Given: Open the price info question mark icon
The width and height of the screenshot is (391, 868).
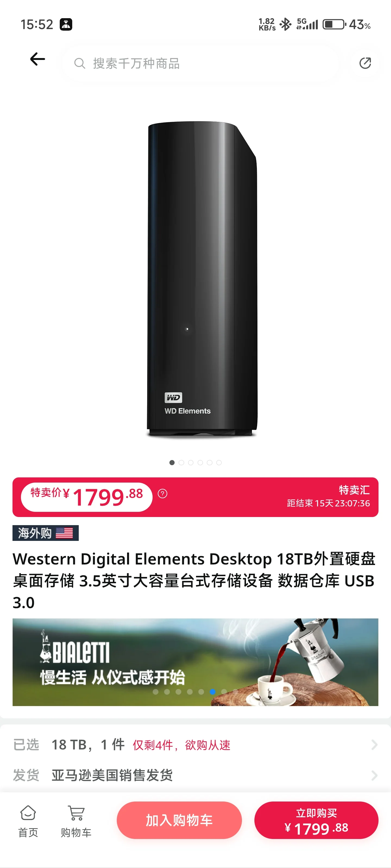Looking at the screenshot, I should pyautogui.click(x=163, y=494).
